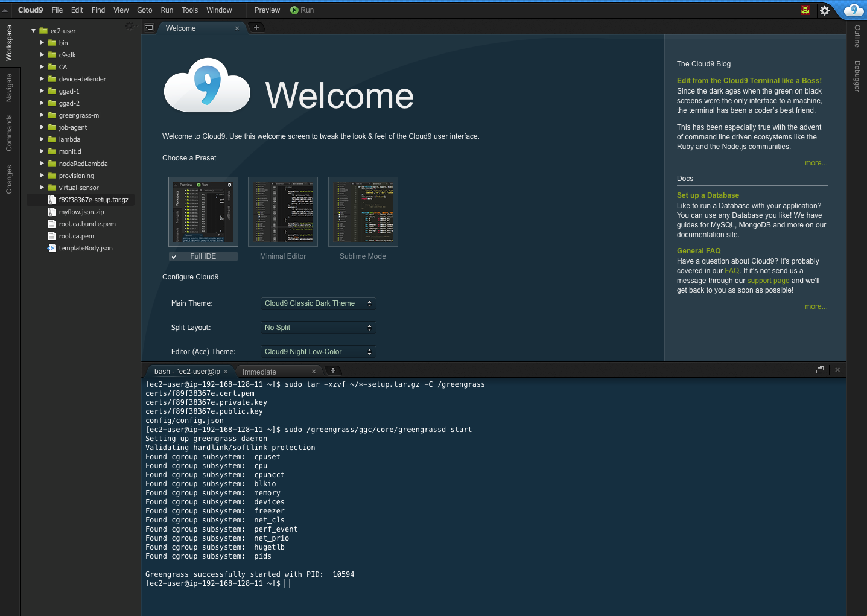Open 'Edit from the Cloud9 Terminal' blog link

point(749,81)
